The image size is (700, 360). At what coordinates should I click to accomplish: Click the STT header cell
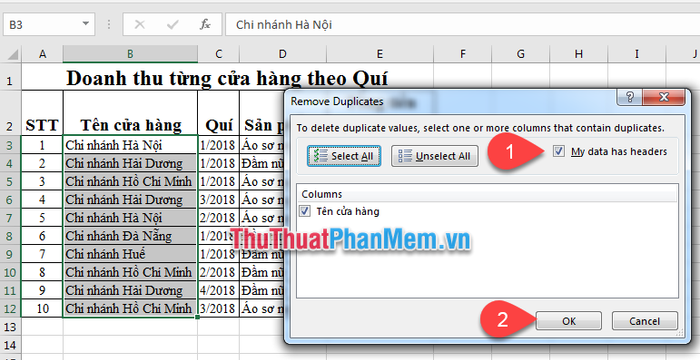pyautogui.click(x=42, y=113)
